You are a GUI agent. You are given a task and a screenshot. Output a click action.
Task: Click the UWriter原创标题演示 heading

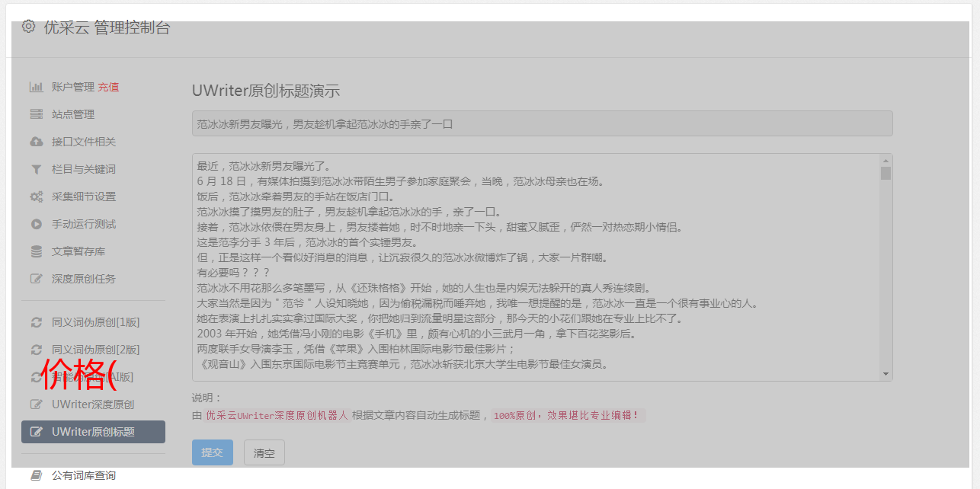click(266, 91)
